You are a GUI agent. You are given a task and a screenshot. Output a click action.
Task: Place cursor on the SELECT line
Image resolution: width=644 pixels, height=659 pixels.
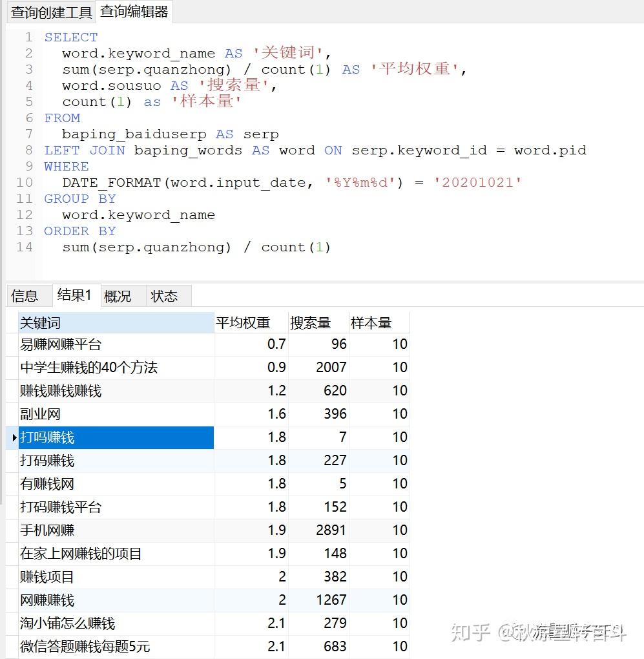pyautogui.click(x=71, y=37)
